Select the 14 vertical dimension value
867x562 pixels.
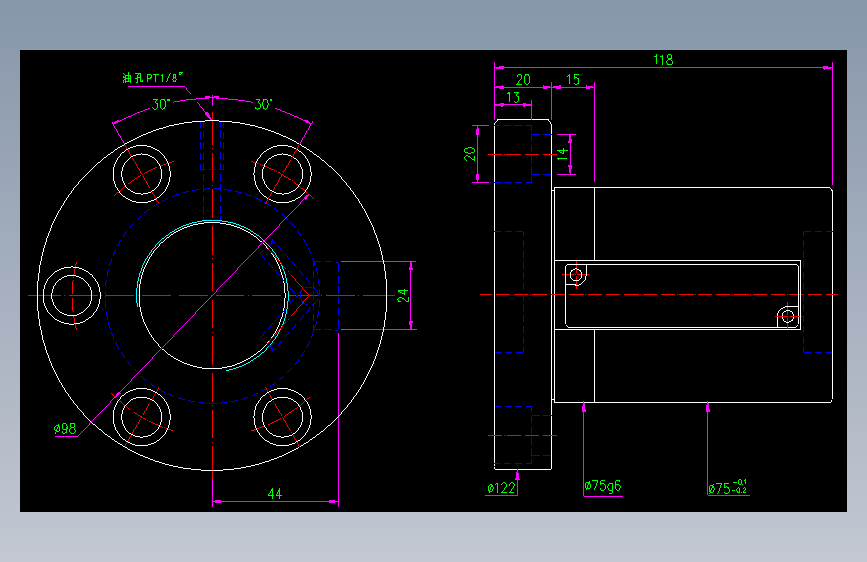pos(562,154)
